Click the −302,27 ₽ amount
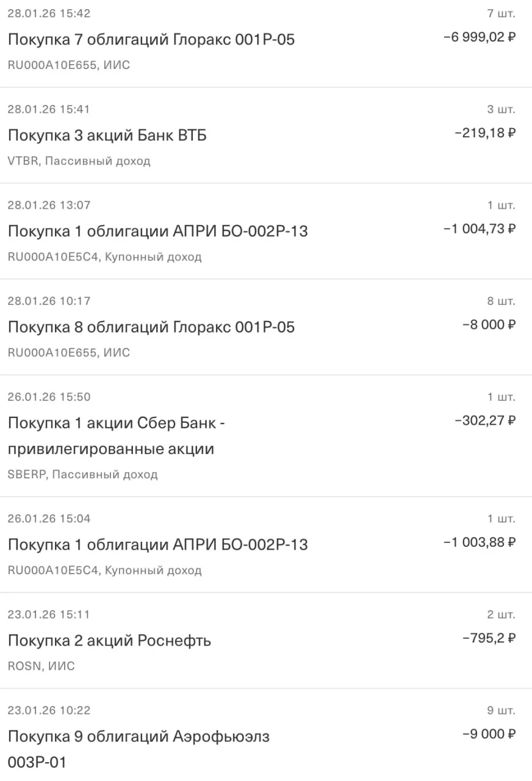Image resolution: width=532 pixels, height=781 pixels. [x=485, y=420]
